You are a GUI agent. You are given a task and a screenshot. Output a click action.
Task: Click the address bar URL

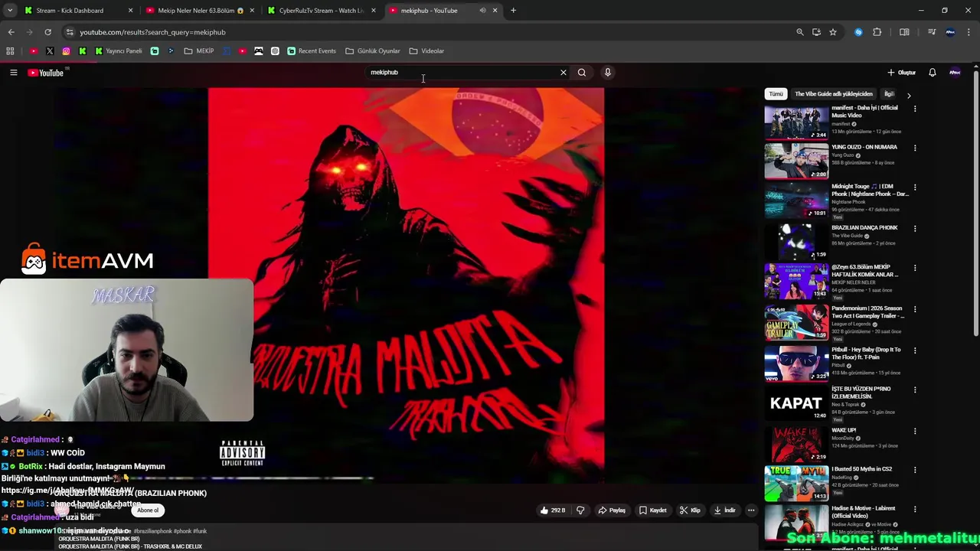tap(152, 32)
